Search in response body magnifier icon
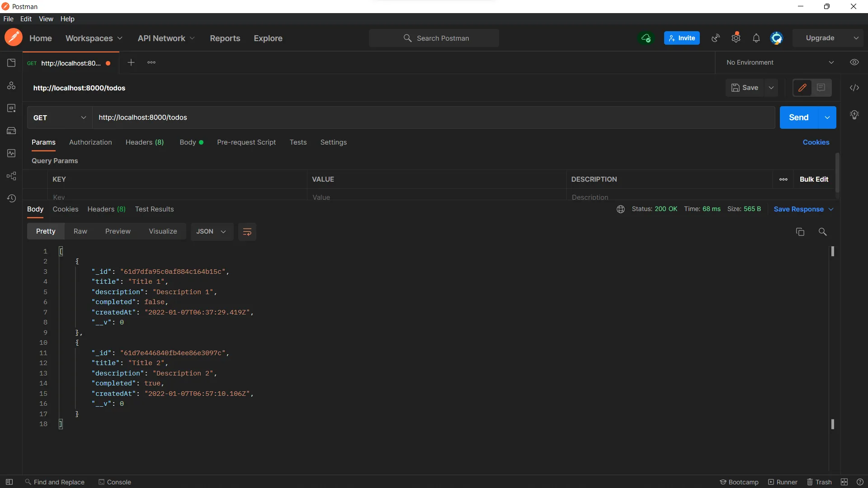This screenshot has width=868, height=488. (823, 232)
